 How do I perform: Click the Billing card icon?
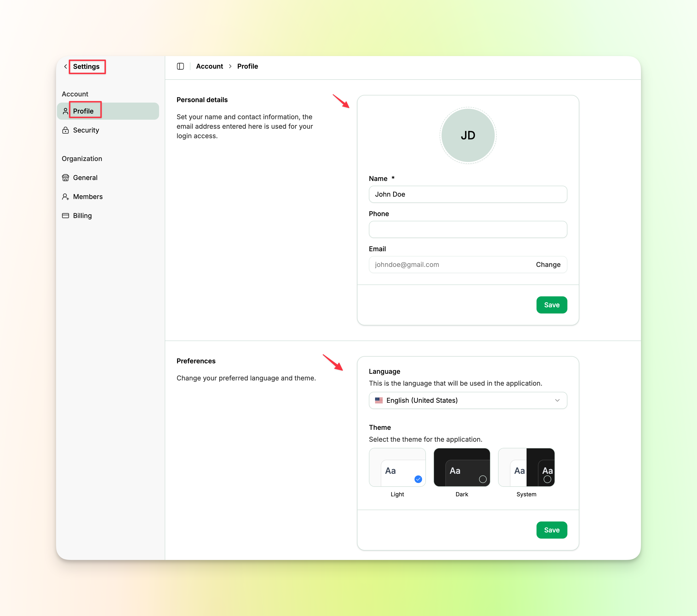point(66,216)
